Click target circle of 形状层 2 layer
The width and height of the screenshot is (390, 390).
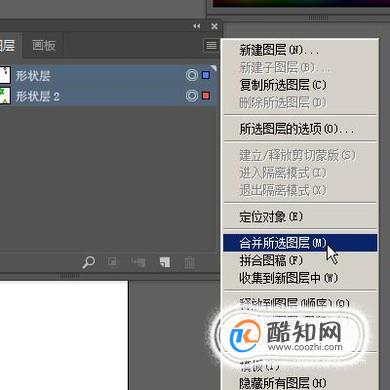[192, 96]
